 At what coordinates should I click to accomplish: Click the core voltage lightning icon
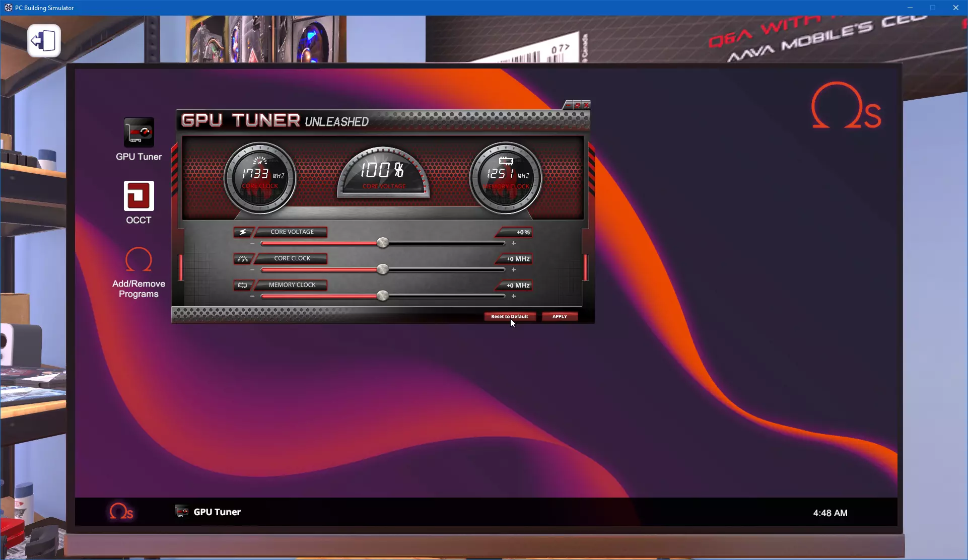(x=243, y=232)
